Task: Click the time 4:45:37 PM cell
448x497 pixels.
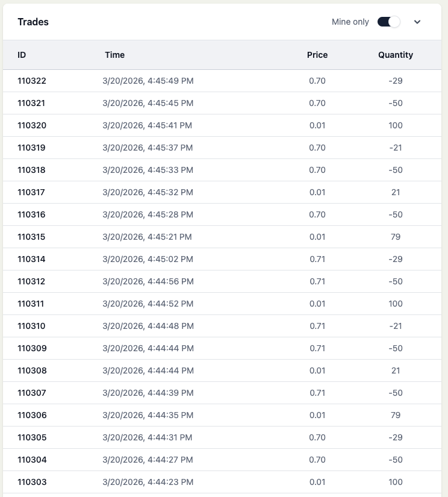Action: click(148, 148)
